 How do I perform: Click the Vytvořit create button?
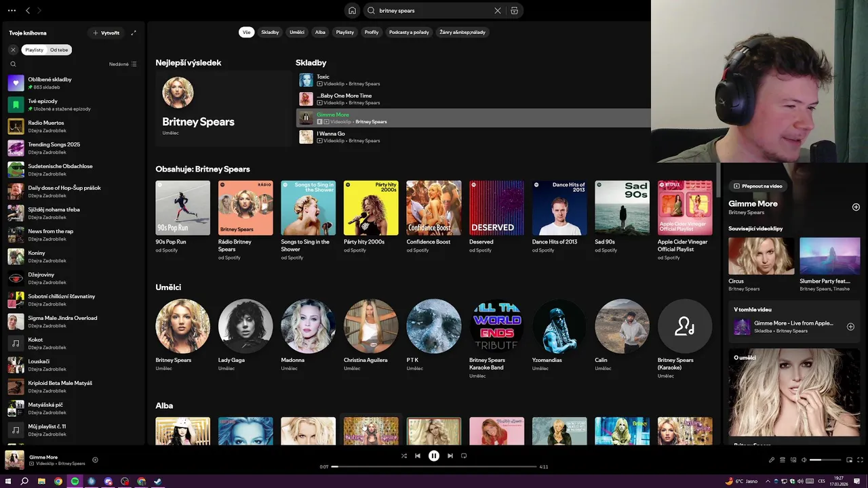tap(106, 33)
